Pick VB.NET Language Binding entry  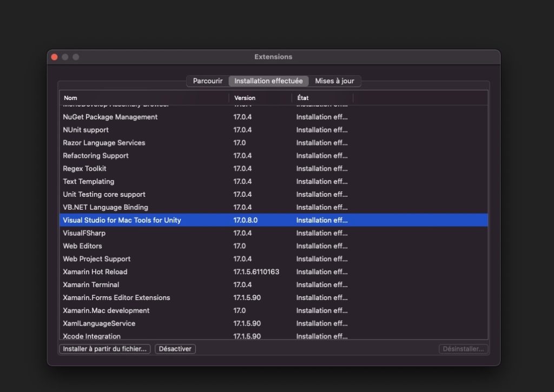[x=105, y=208]
